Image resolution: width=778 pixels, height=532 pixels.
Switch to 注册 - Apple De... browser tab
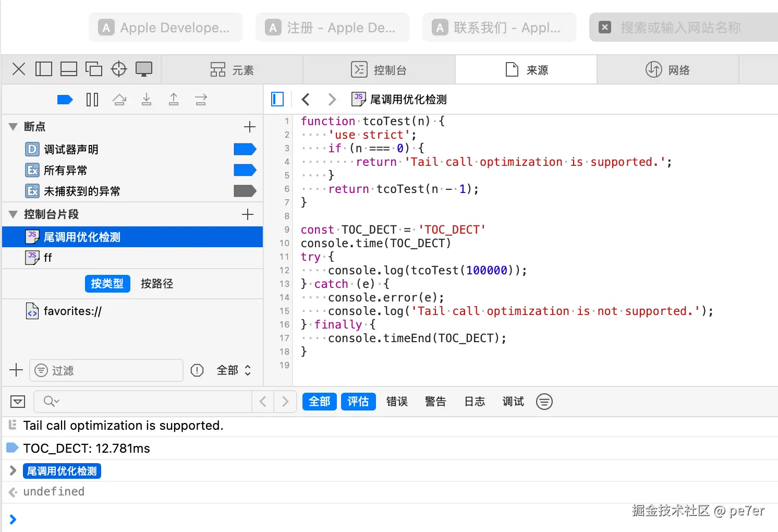point(333,27)
